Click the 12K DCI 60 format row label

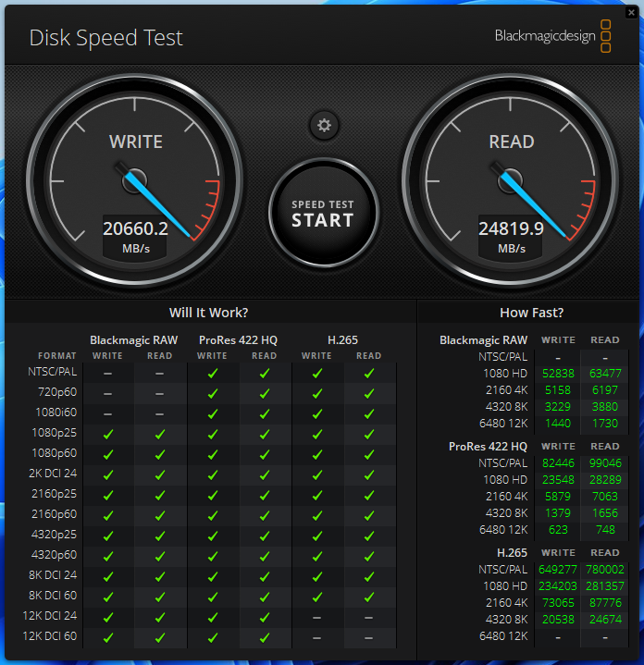50,636
